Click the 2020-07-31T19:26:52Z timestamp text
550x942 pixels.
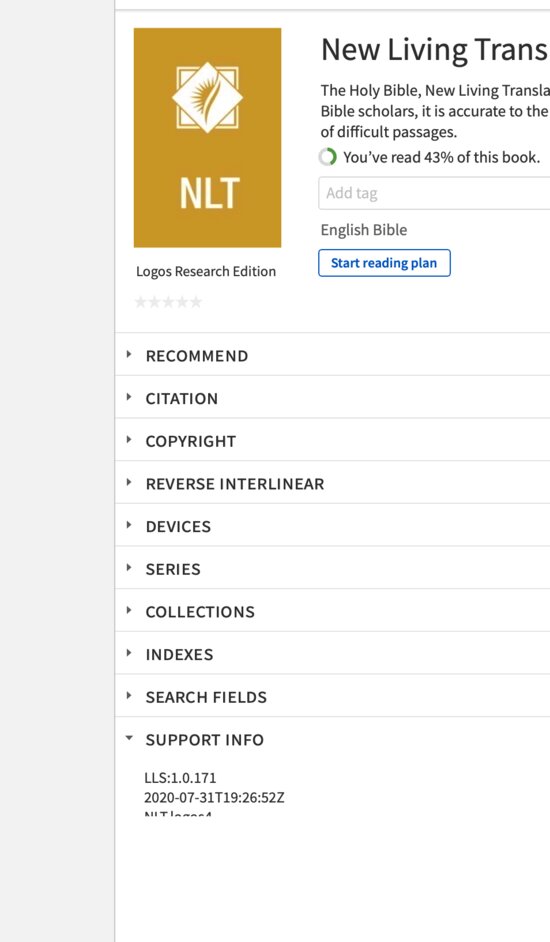(214, 798)
